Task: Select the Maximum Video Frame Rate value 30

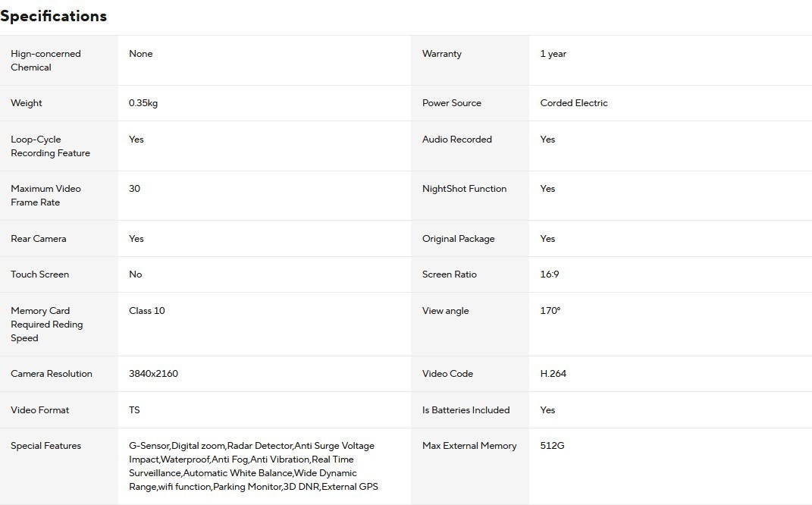Action: [135, 189]
